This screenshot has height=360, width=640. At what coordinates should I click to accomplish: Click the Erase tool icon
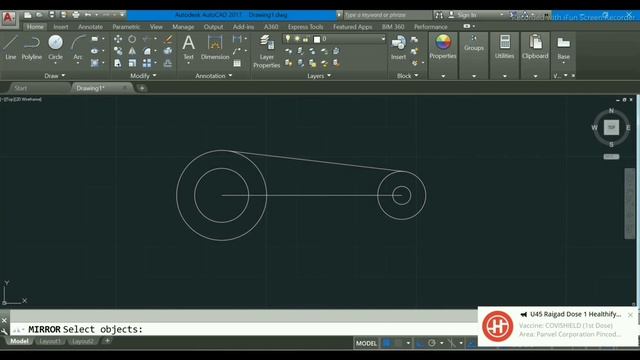click(x=168, y=39)
